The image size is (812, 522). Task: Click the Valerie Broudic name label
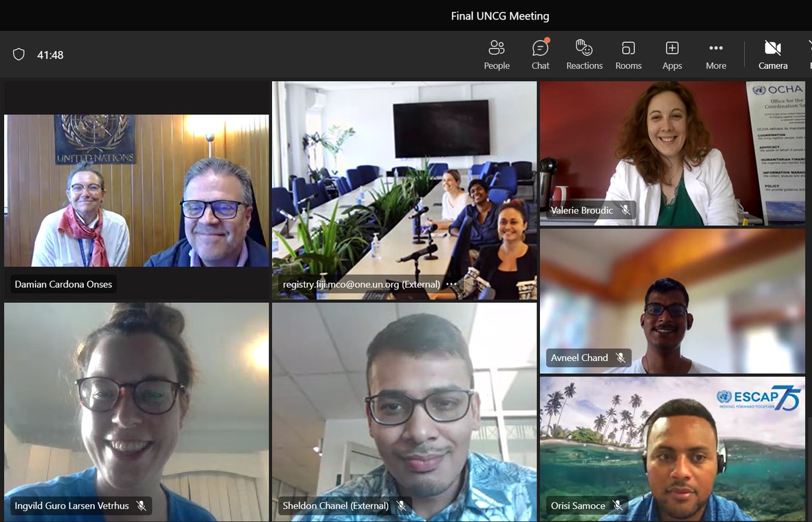click(x=582, y=210)
